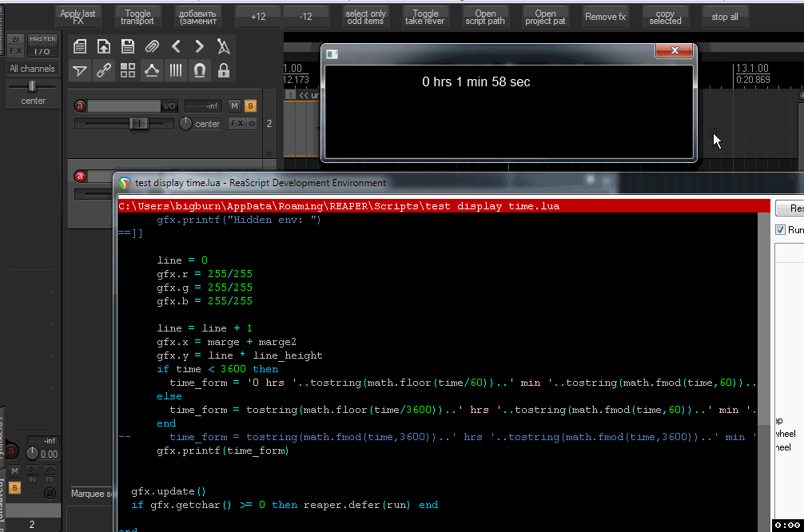Image resolution: width=804 pixels, height=532 pixels.
Task: Open mixer strip TR automation mode button
Action: coord(50,479)
